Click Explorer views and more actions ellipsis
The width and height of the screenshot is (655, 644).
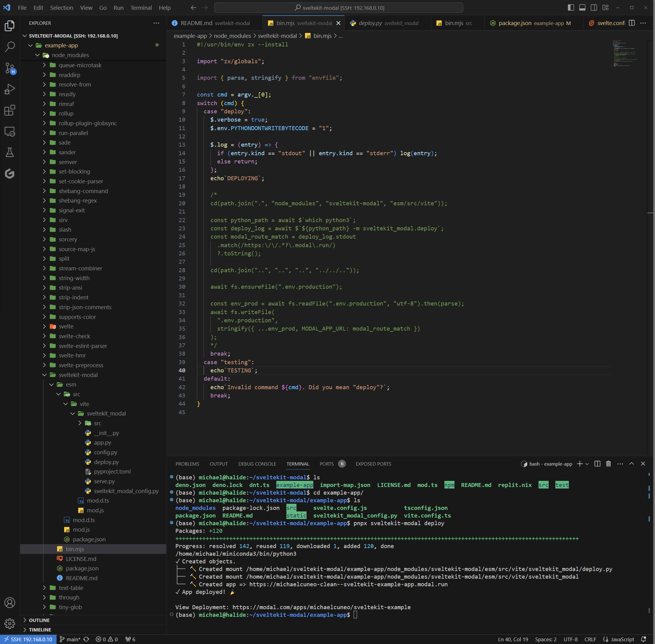pyautogui.click(x=156, y=23)
